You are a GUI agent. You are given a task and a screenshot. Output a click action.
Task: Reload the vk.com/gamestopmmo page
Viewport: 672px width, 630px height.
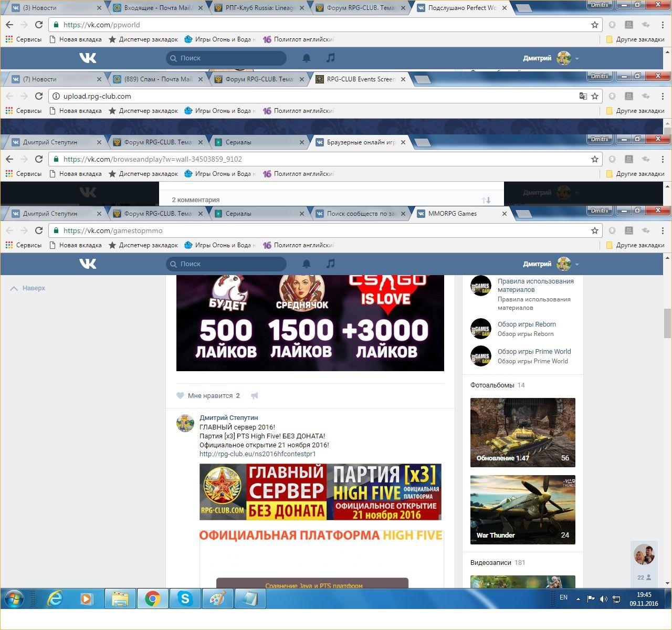[39, 230]
